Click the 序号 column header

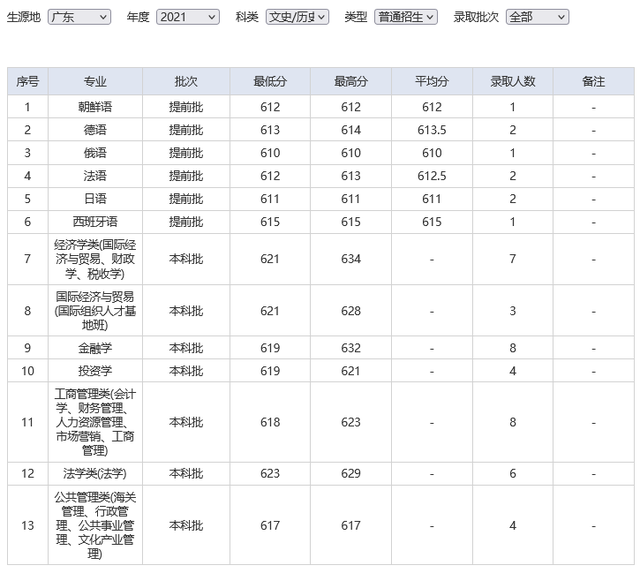(x=28, y=82)
